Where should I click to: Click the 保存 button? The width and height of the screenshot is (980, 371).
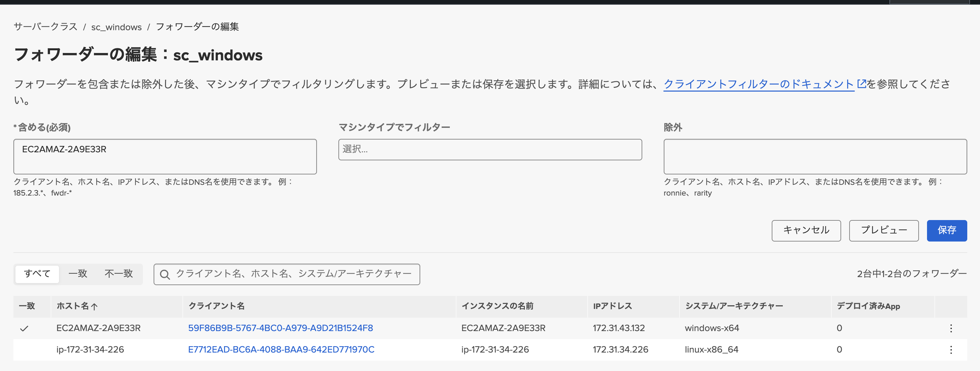click(947, 230)
